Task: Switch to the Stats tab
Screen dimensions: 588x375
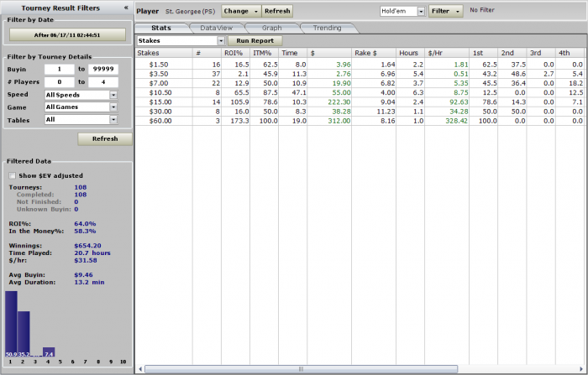Action: (161, 28)
